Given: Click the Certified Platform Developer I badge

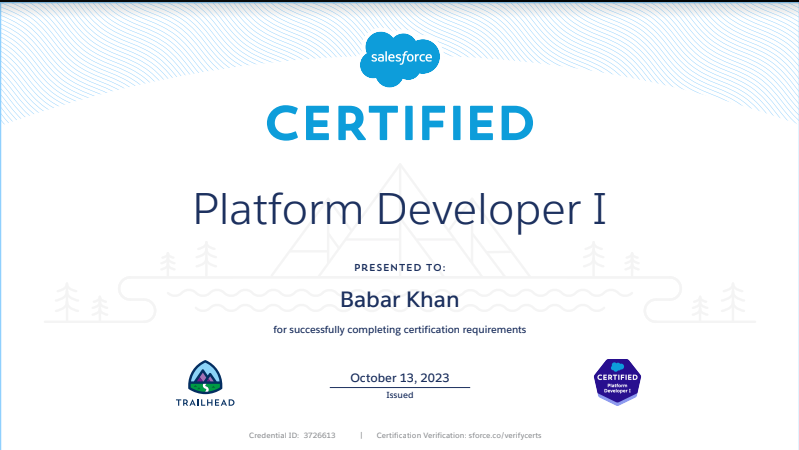Looking at the screenshot, I should point(617,382).
